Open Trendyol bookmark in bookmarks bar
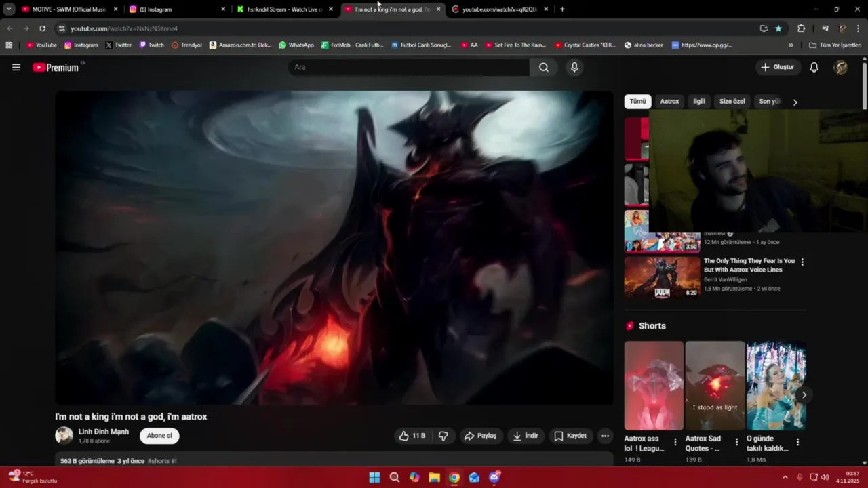 186,45
